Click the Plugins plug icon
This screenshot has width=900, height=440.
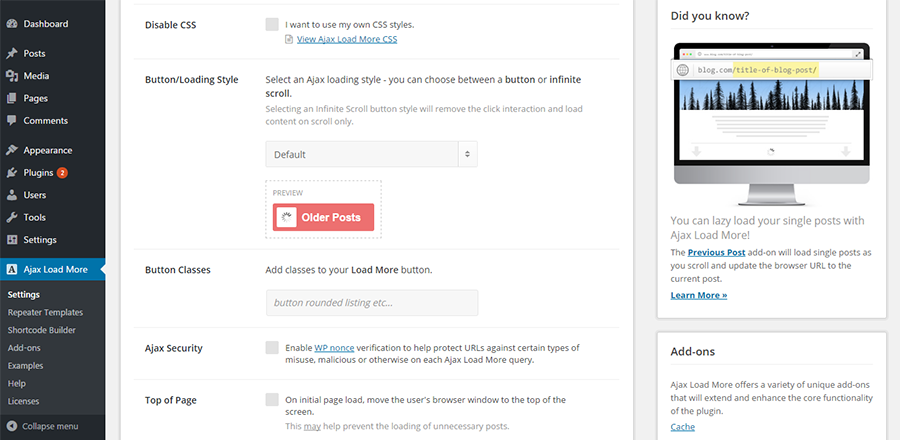[11, 173]
